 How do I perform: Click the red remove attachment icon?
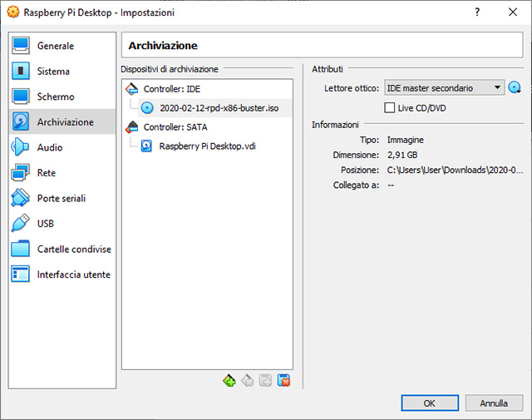(283, 380)
